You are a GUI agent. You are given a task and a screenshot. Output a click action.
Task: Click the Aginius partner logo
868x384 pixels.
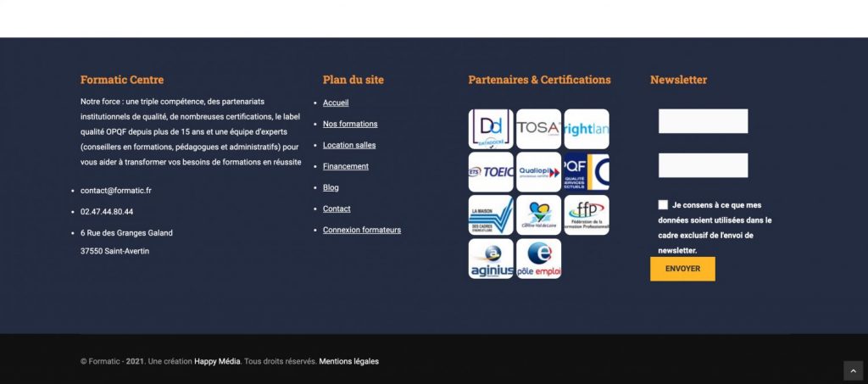[491, 259]
